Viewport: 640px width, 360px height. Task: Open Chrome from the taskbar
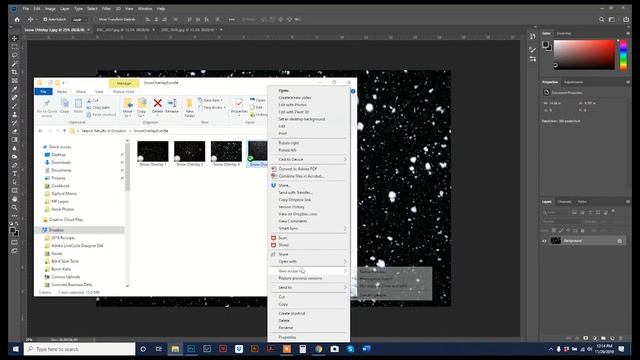pos(318,349)
